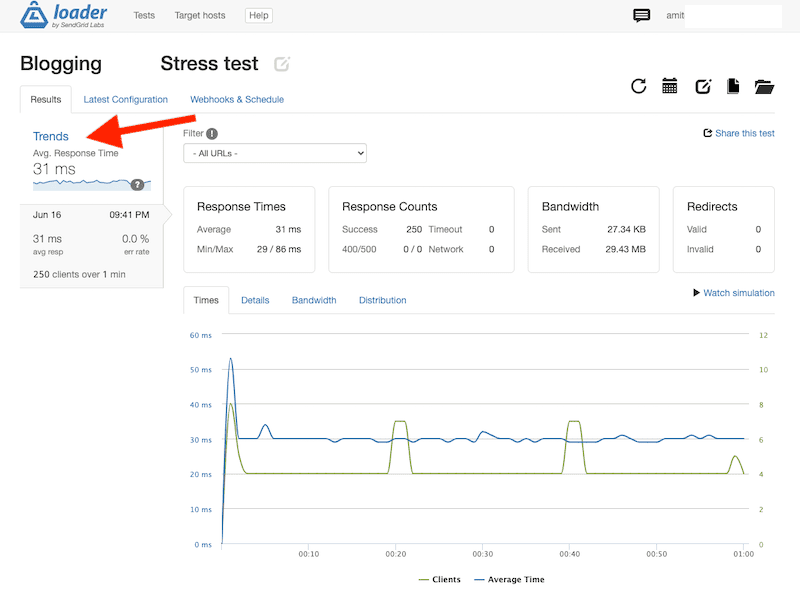
Task: Open the chat messages icon in top bar
Action: click(x=641, y=15)
